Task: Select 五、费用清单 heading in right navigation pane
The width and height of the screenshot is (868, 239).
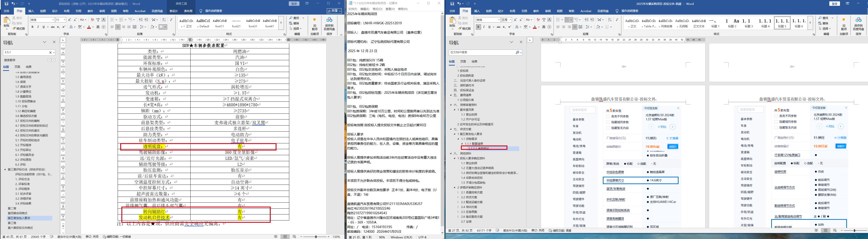Action: (x=462, y=95)
